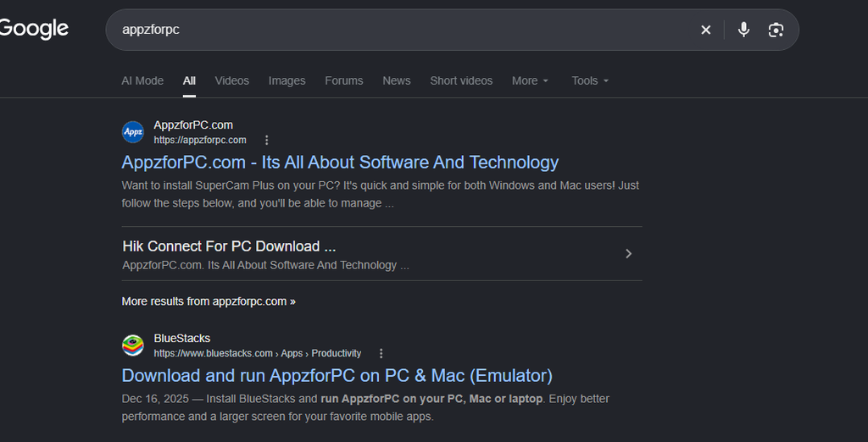Image resolution: width=868 pixels, height=442 pixels.
Task: Switch to Forums tab
Action: (344, 80)
